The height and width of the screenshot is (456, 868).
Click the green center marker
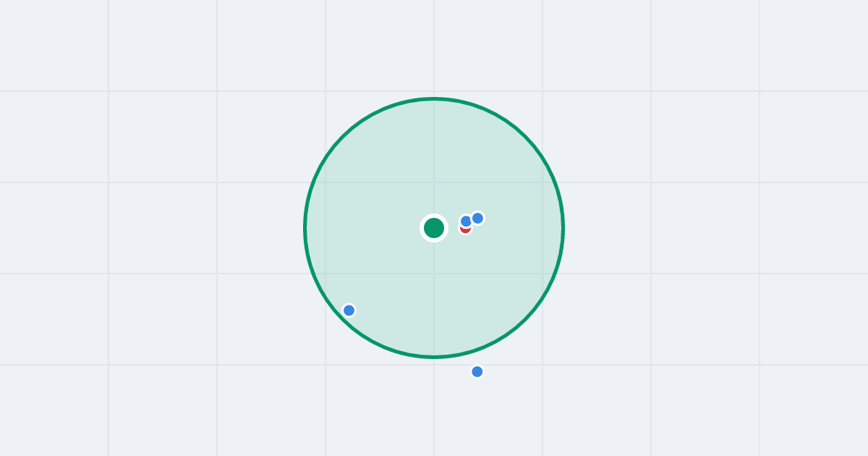click(x=434, y=228)
